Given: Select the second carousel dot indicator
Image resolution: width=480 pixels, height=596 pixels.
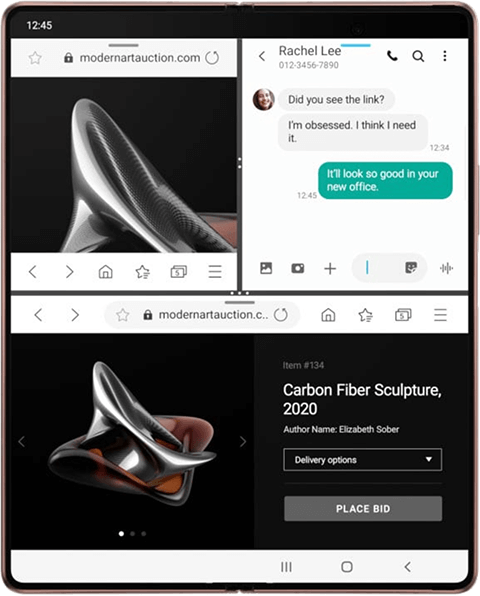Looking at the screenshot, I should [x=132, y=534].
